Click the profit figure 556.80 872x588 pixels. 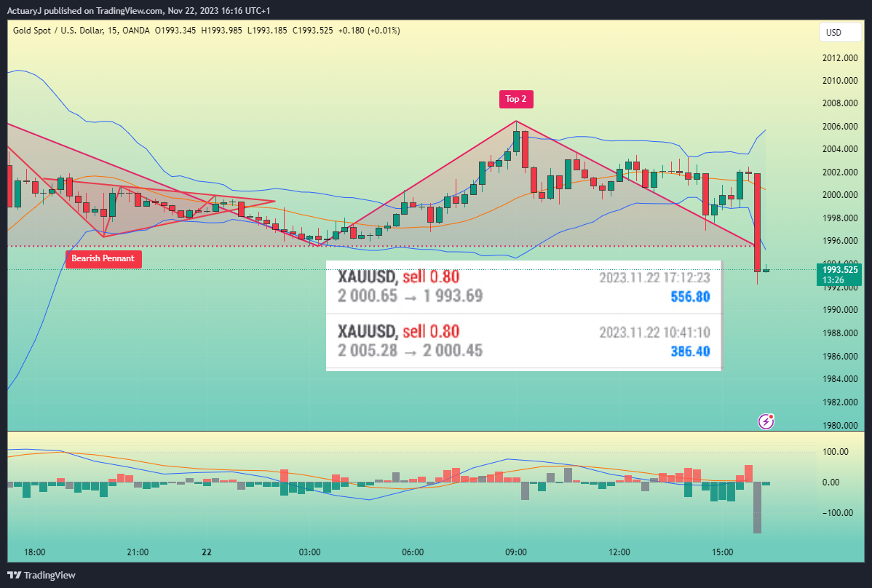pyautogui.click(x=690, y=297)
